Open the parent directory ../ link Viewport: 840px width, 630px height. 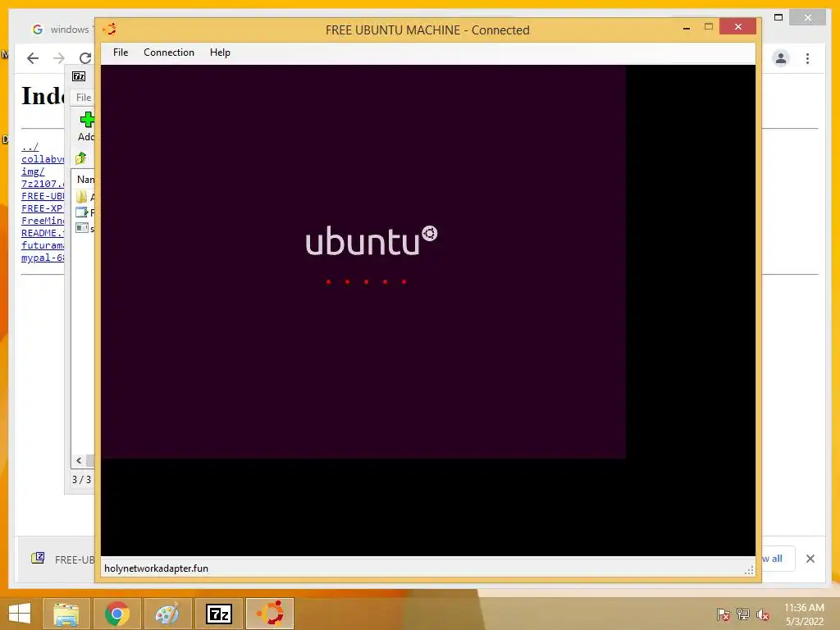click(x=30, y=147)
